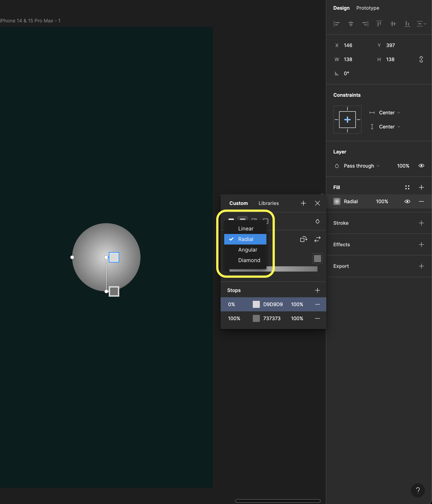432x504 pixels.
Task: Open horizontal Center constraint dropdown
Action: (x=389, y=113)
